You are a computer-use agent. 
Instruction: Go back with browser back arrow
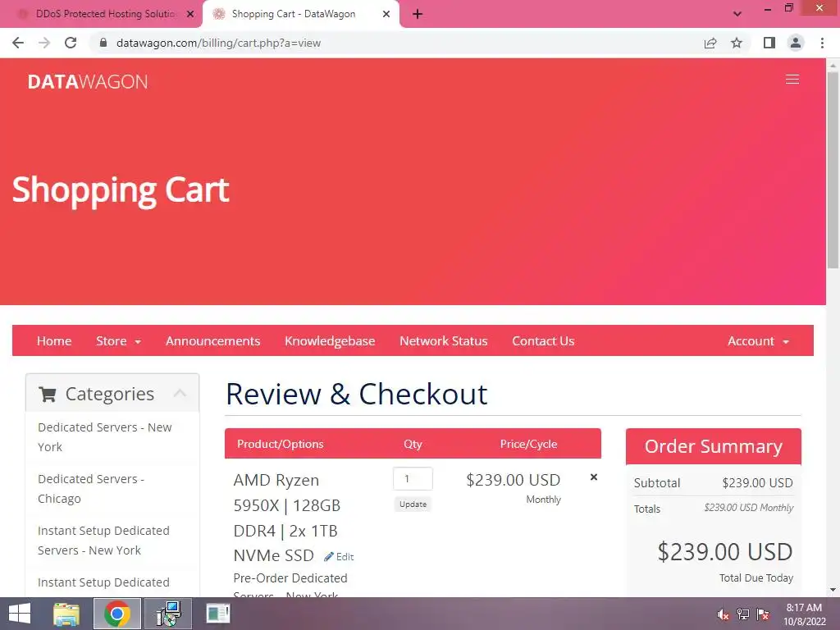[x=18, y=43]
